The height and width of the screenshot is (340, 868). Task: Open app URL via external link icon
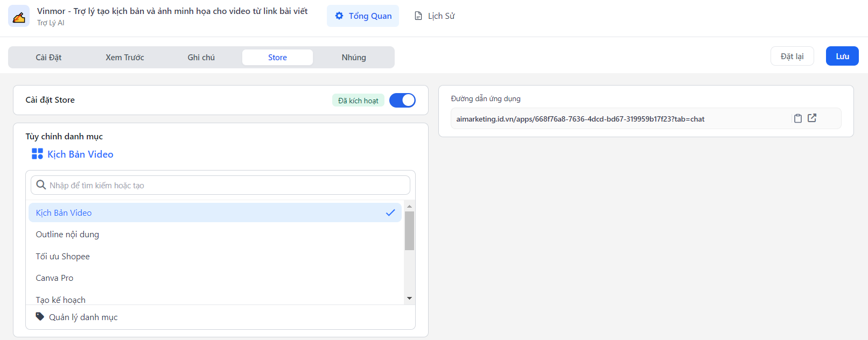[x=812, y=118]
